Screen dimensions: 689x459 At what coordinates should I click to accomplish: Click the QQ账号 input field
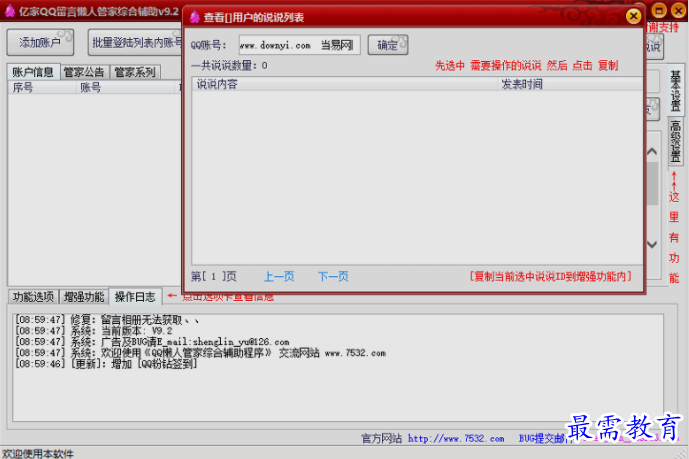pos(300,45)
